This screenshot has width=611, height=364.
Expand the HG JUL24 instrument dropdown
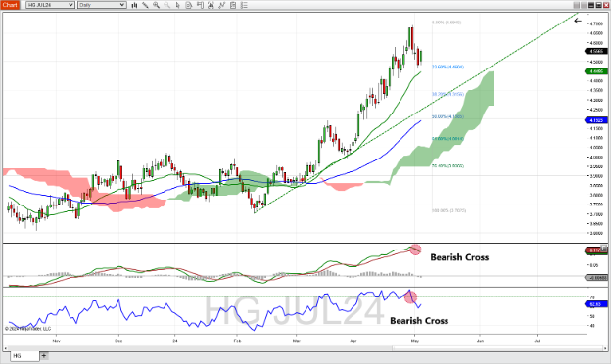[x=50, y=5]
